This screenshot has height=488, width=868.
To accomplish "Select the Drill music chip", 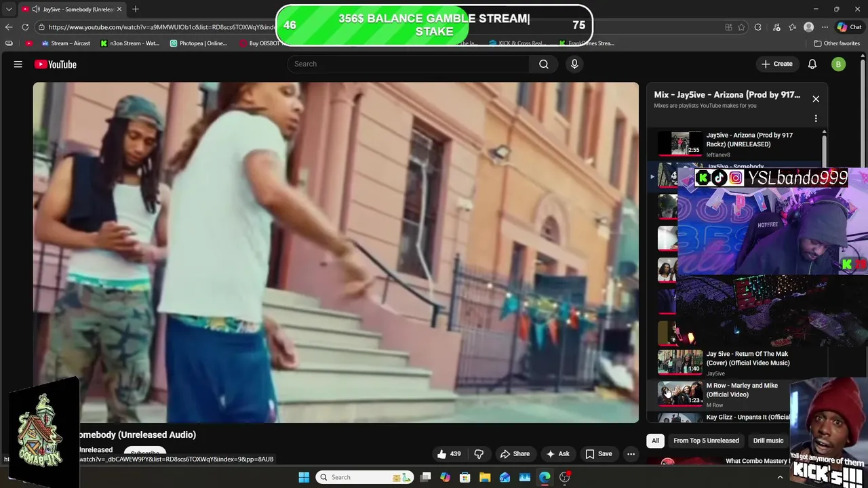I will (x=768, y=441).
